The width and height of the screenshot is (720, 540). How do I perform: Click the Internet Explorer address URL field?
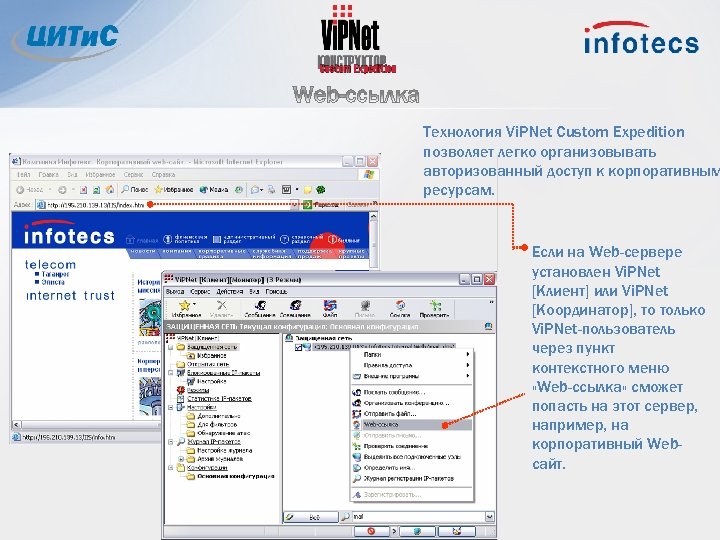coord(168,205)
